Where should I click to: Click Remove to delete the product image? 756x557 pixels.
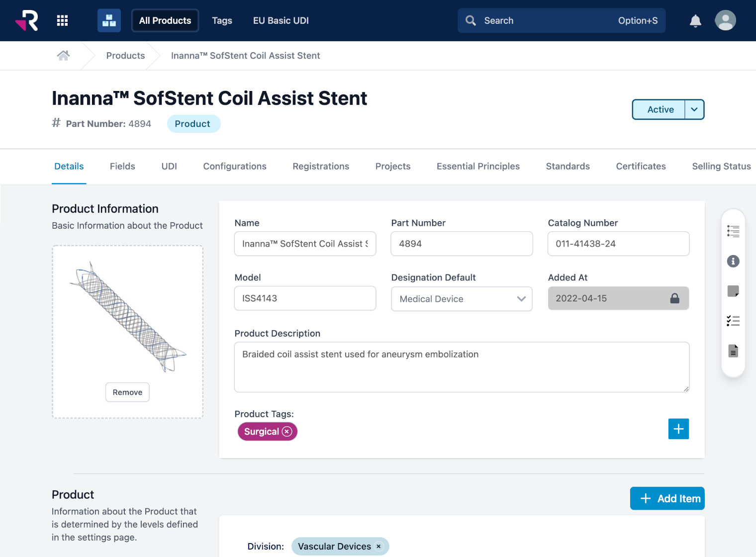(x=127, y=392)
